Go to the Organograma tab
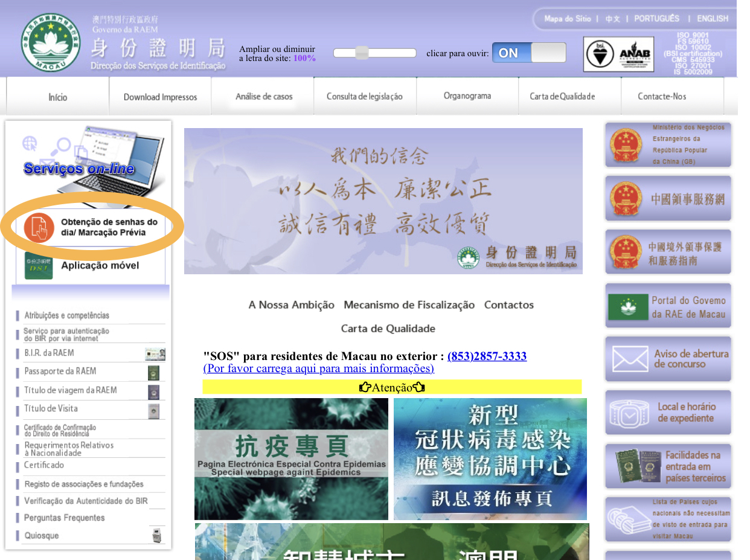Screen dimensions: 750x560 pyautogui.click(x=467, y=96)
